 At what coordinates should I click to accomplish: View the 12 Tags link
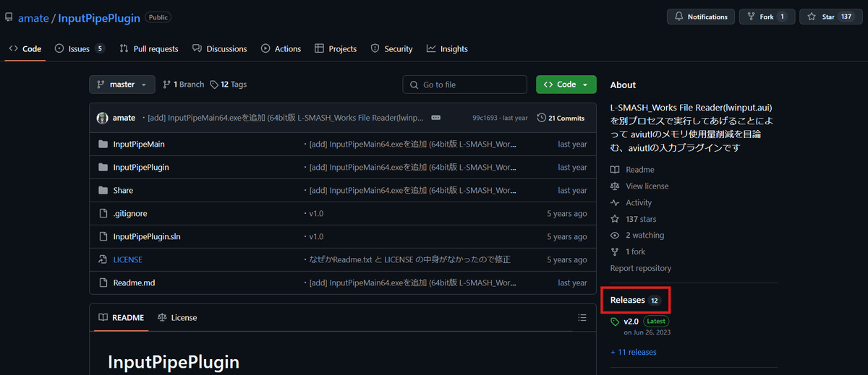pos(229,85)
